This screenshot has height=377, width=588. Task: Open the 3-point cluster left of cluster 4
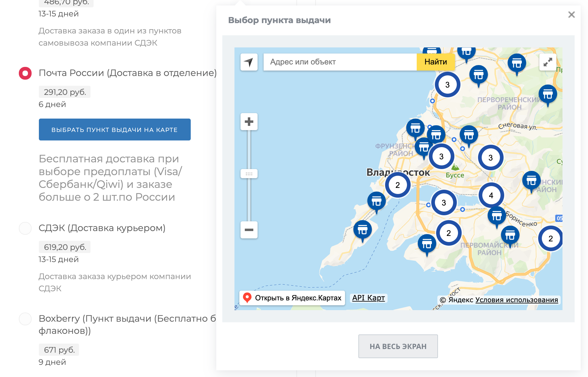(x=444, y=203)
